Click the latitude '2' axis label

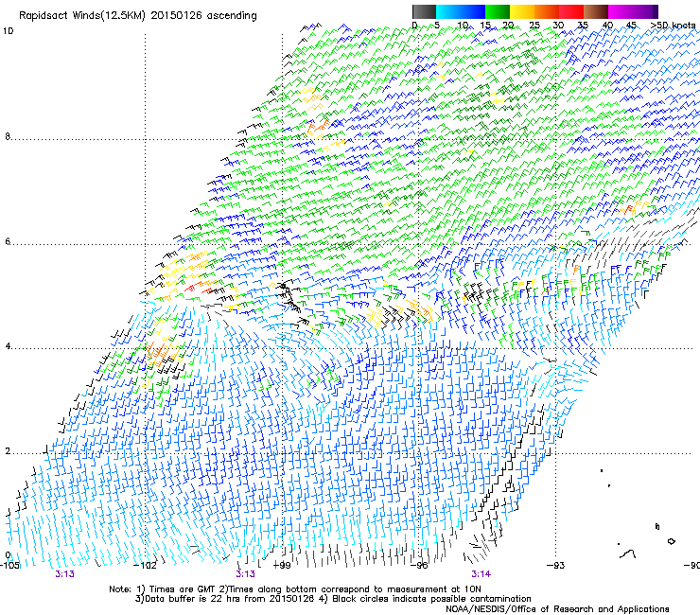pyautogui.click(x=8, y=450)
